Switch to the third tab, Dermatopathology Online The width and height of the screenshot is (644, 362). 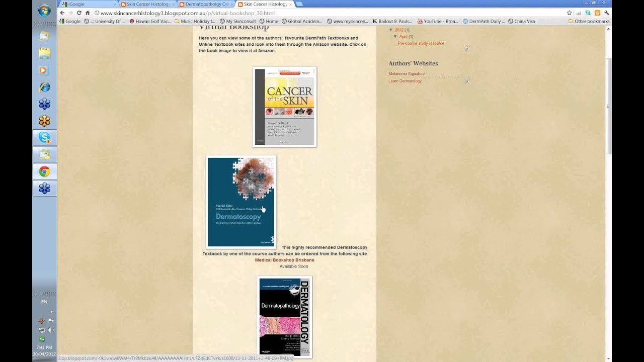pos(206,4)
